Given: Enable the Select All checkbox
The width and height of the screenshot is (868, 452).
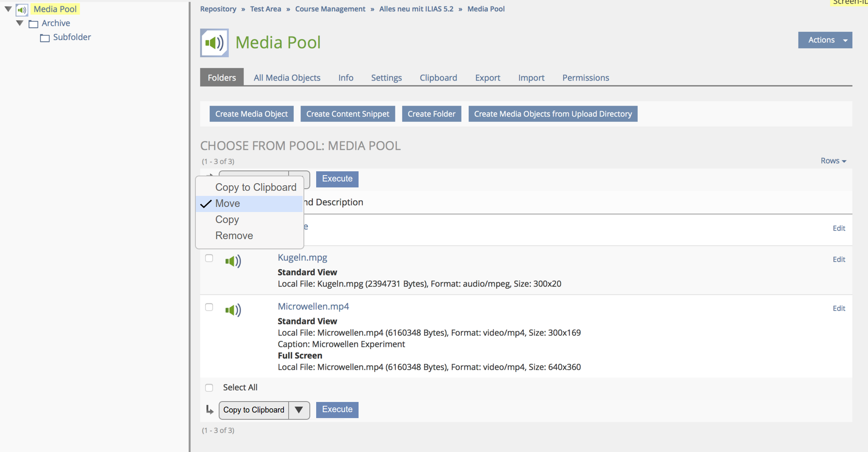Looking at the screenshot, I should coord(209,388).
